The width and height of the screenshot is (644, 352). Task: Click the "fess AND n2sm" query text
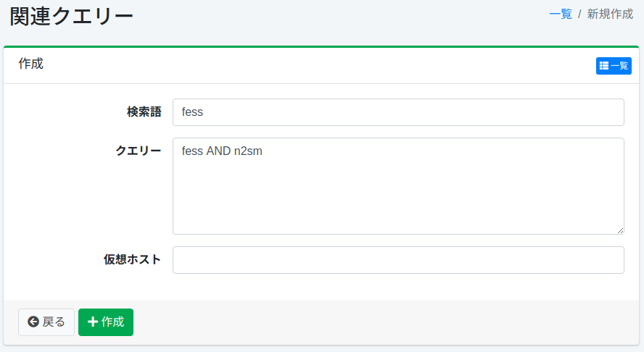click(221, 151)
